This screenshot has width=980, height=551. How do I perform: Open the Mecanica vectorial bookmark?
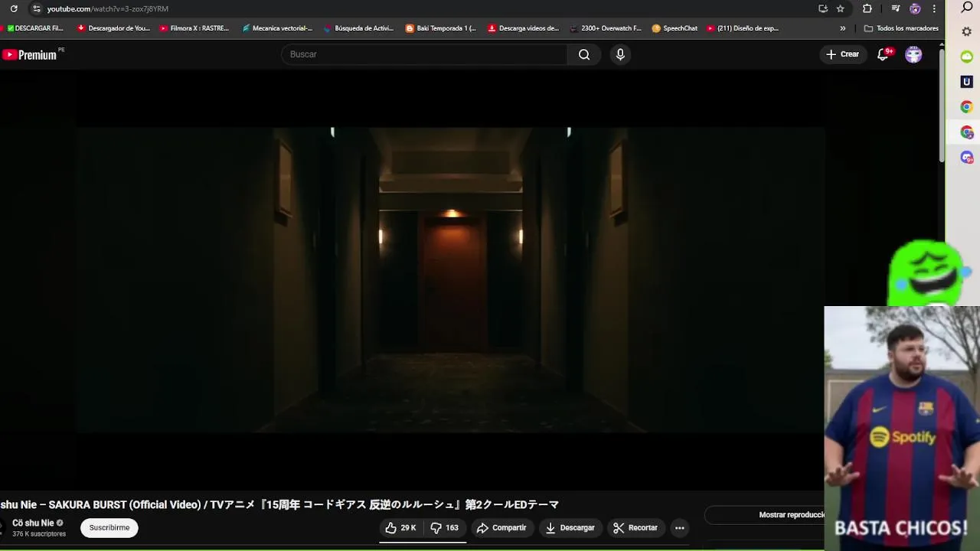pyautogui.click(x=277, y=28)
